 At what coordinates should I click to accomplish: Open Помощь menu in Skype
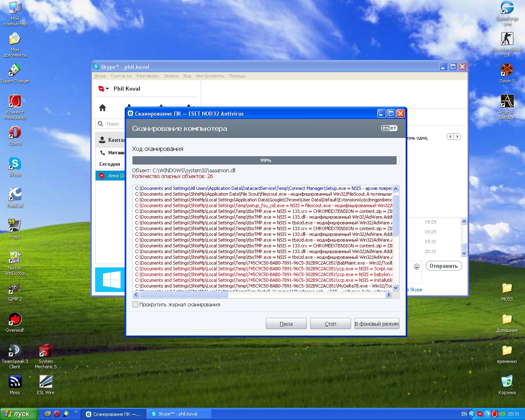pyautogui.click(x=237, y=76)
